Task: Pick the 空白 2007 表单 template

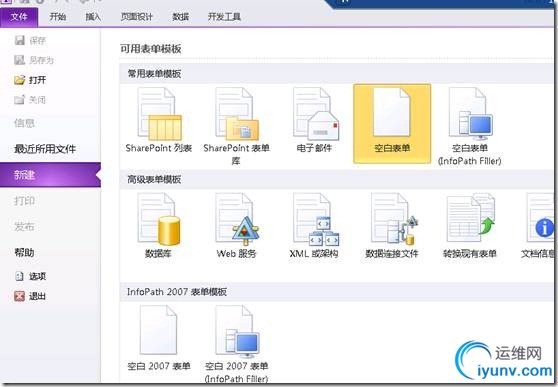Action: point(159,338)
